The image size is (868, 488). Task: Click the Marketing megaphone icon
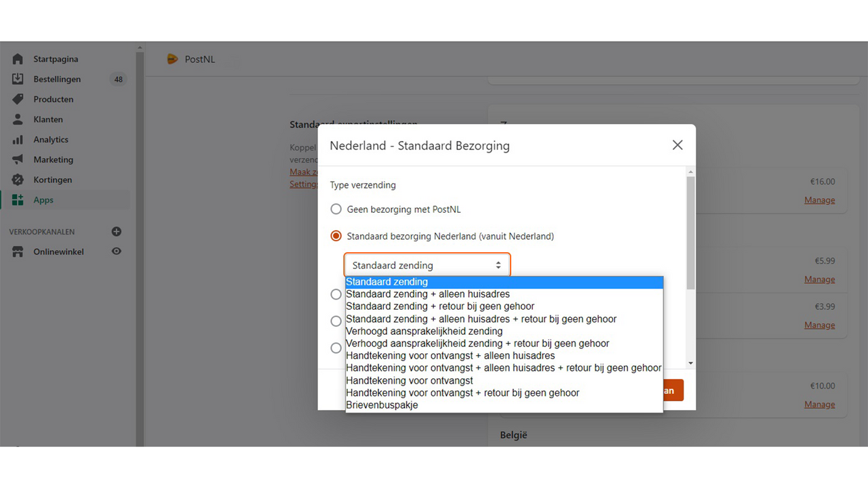[x=18, y=160]
